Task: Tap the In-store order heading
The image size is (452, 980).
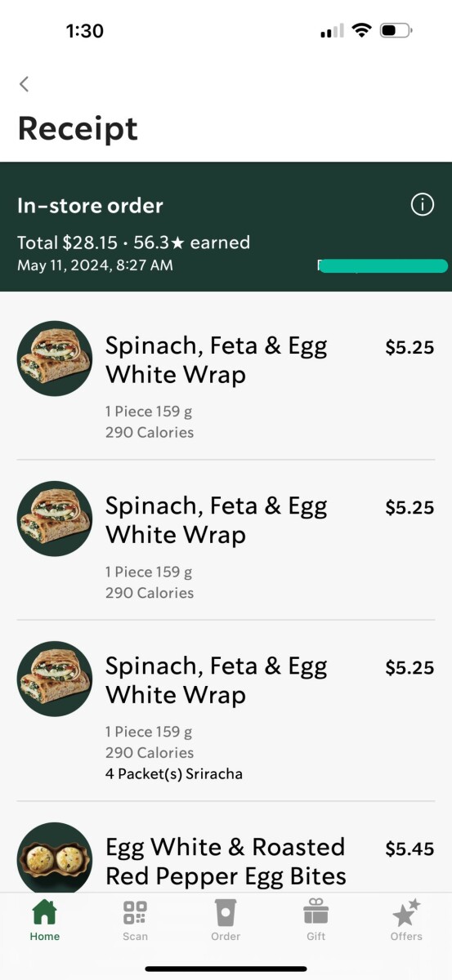Action: [90, 206]
